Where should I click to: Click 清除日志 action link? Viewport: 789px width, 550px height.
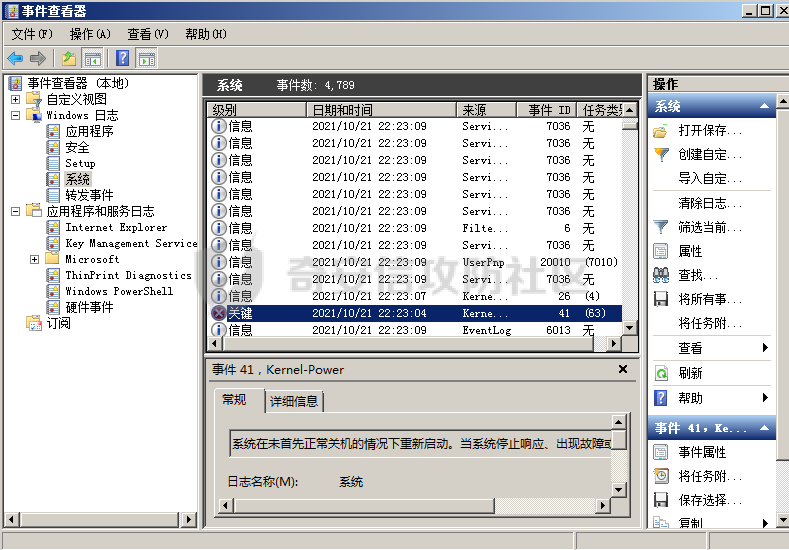[x=709, y=203]
